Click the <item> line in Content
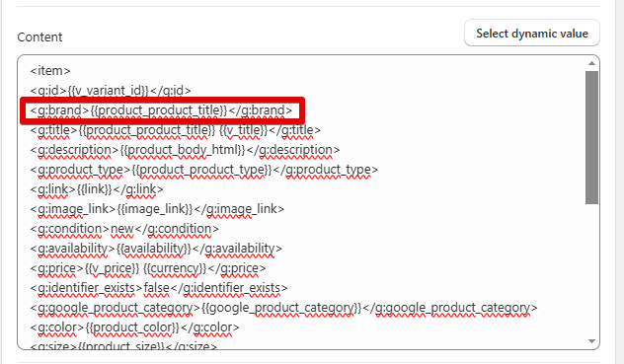This screenshot has width=624, height=364. tap(50, 71)
